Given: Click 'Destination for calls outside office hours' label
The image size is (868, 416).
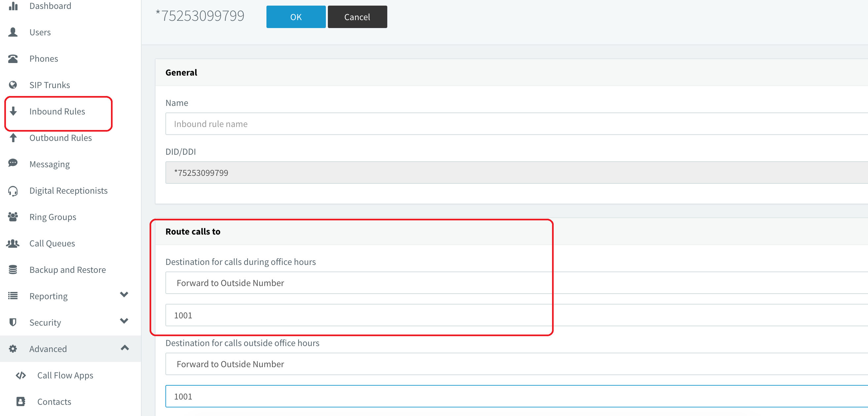Looking at the screenshot, I should coord(242,343).
